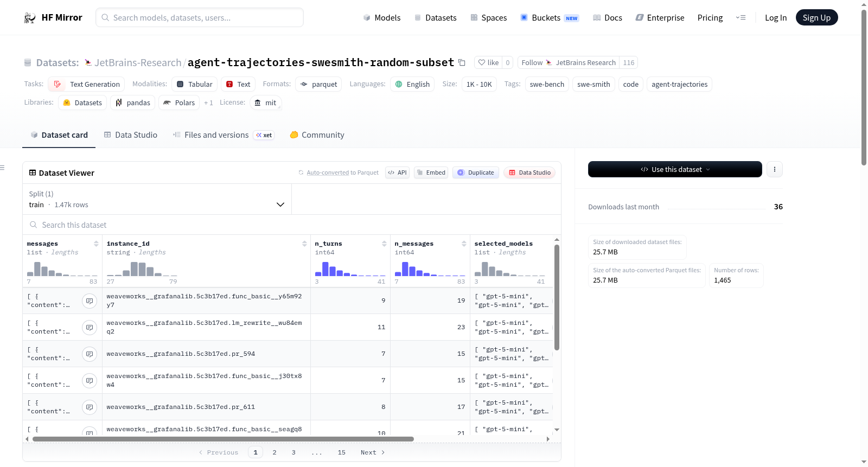
Task: Open message preview for the pr_611 row
Action: pos(90,407)
